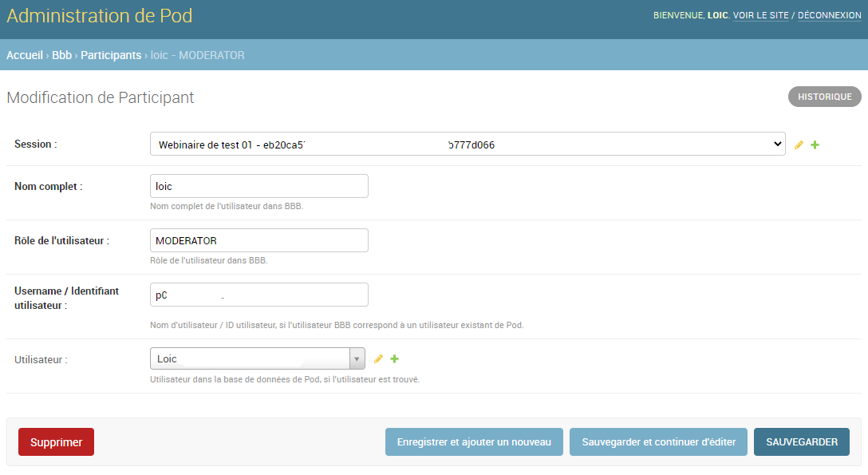Image resolution: width=868 pixels, height=475 pixels.
Task: Open the Session dropdown list
Action: (x=467, y=144)
